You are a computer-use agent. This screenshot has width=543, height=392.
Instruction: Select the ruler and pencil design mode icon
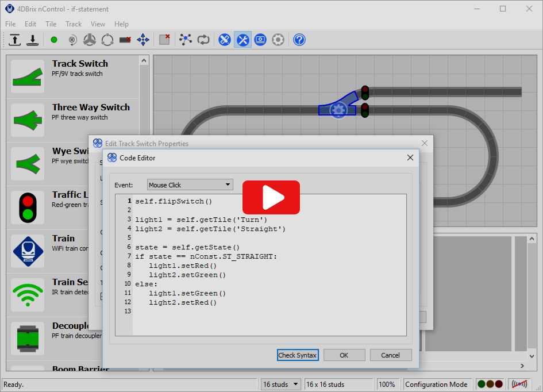(x=225, y=40)
